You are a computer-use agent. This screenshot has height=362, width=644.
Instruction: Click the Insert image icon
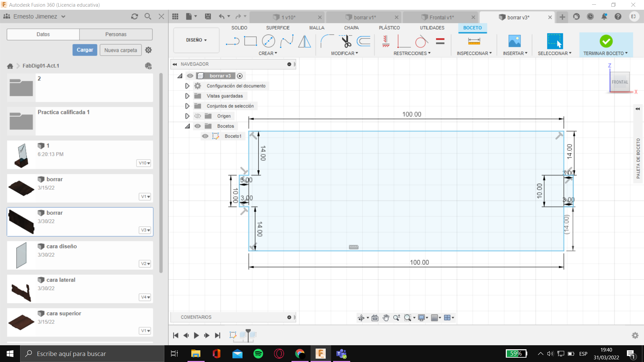[x=514, y=41]
